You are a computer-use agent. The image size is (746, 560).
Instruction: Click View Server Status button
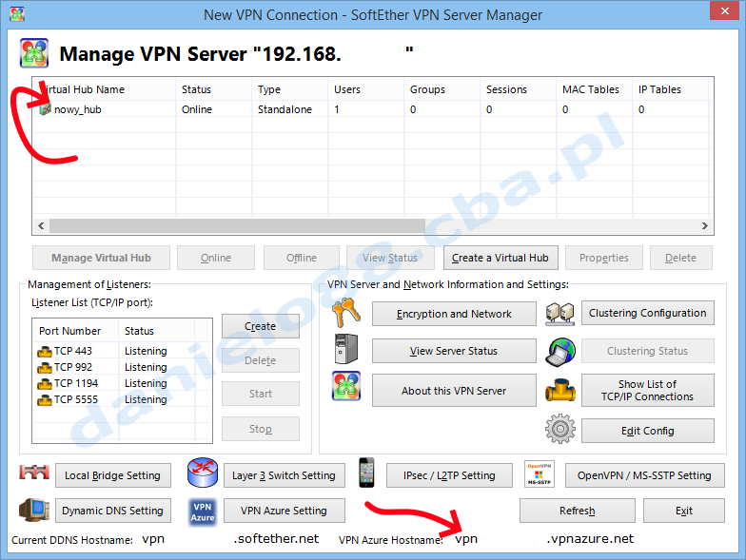pyautogui.click(x=454, y=351)
